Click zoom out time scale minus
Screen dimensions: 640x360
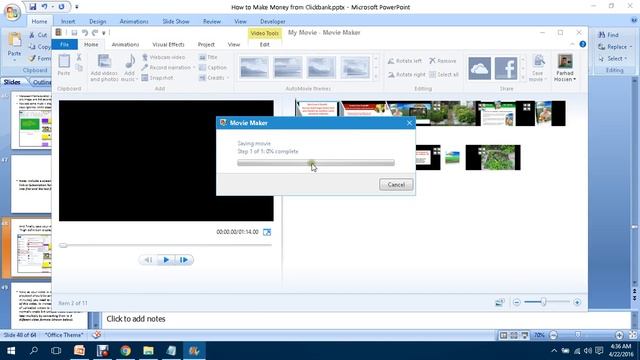pos(517,302)
